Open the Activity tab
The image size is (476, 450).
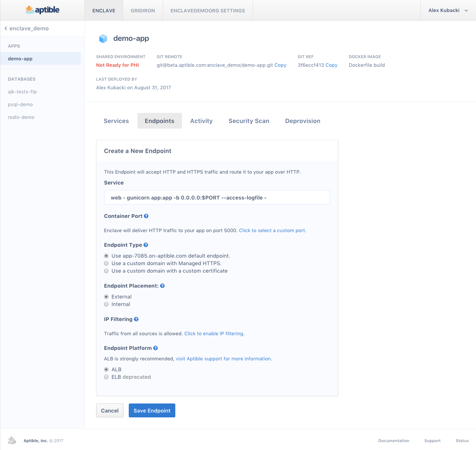click(201, 121)
